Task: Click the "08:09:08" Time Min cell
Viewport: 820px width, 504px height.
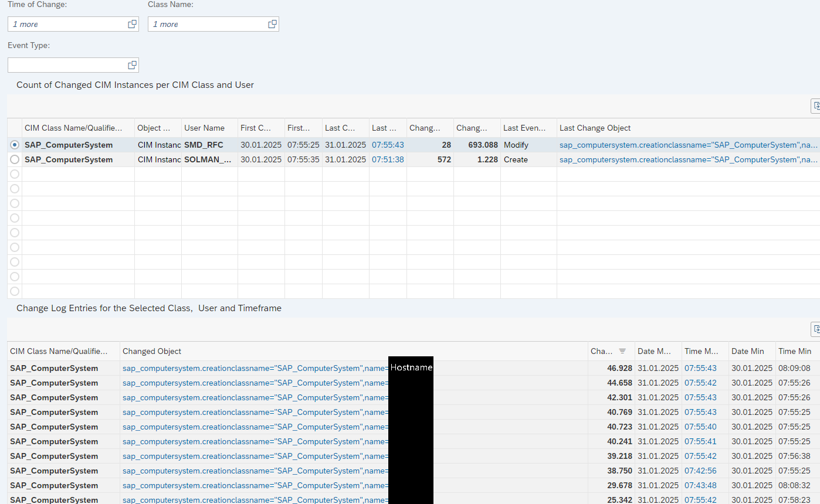Action: tap(798, 368)
